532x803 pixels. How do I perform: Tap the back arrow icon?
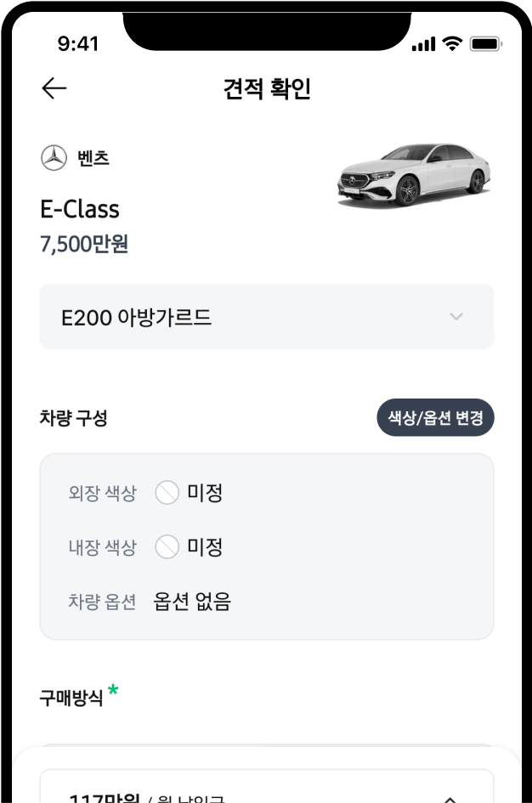click(x=54, y=88)
